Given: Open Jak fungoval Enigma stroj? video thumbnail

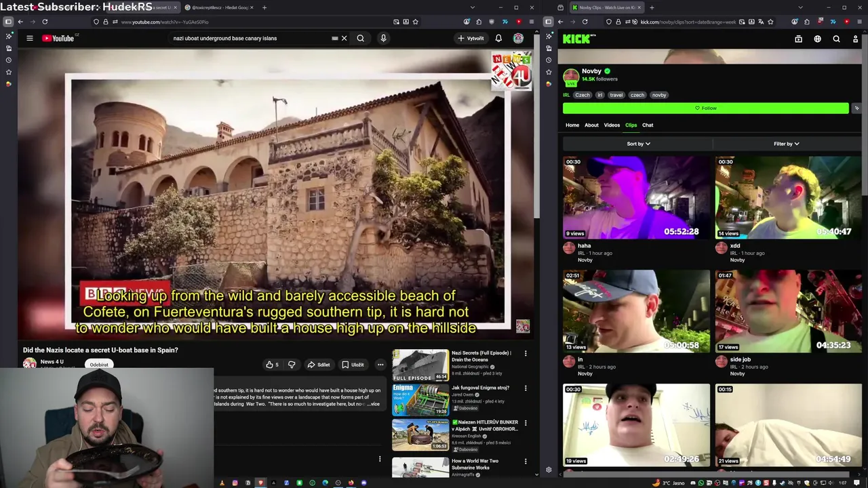Looking at the screenshot, I should (420, 400).
